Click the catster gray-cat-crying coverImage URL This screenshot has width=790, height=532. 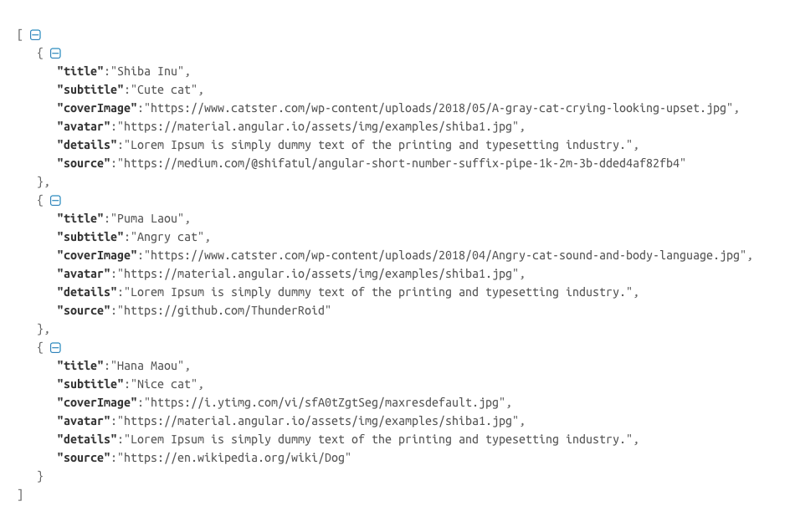pyautogui.click(x=439, y=108)
